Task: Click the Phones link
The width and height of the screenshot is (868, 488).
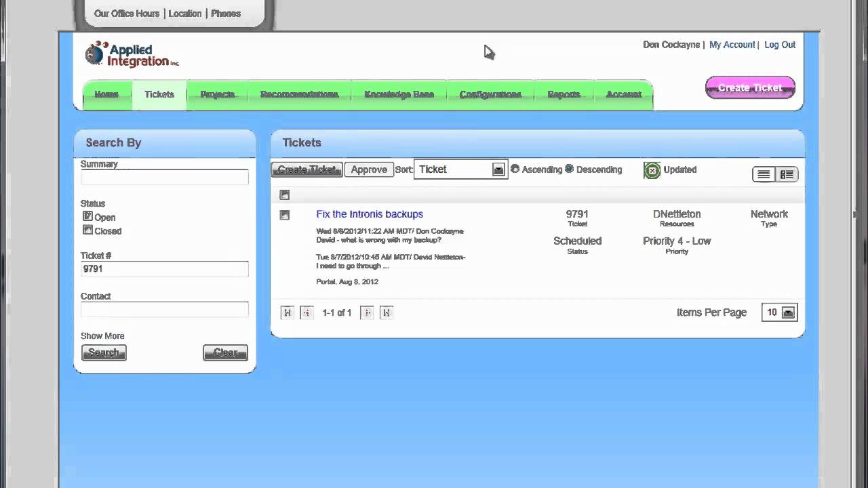Action: tap(226, 14)
